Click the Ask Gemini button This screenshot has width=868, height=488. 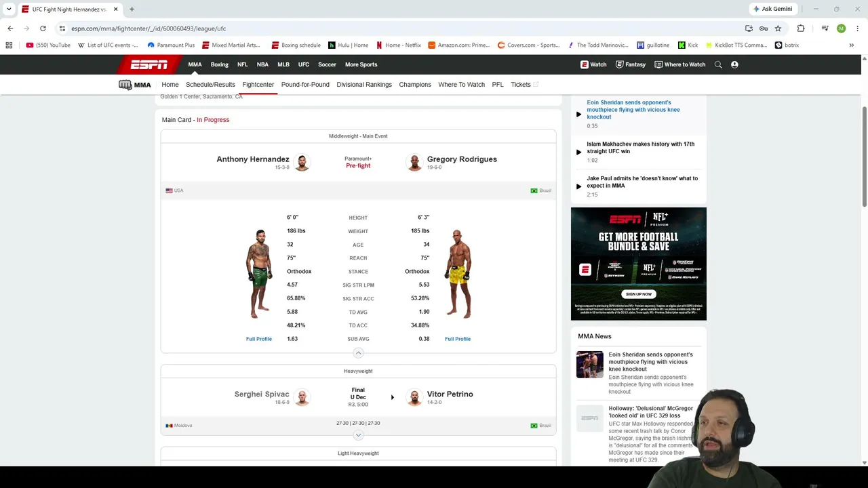(x=772, y=9)
